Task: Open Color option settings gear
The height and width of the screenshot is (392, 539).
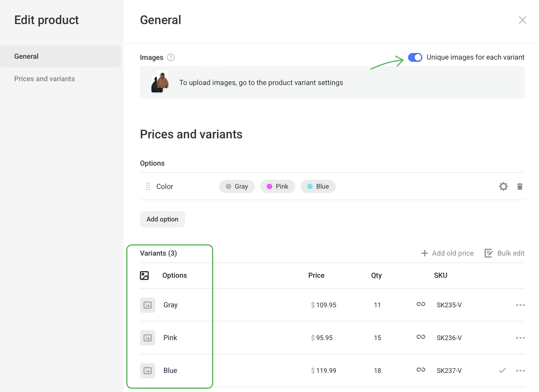Action: [503, 186]
